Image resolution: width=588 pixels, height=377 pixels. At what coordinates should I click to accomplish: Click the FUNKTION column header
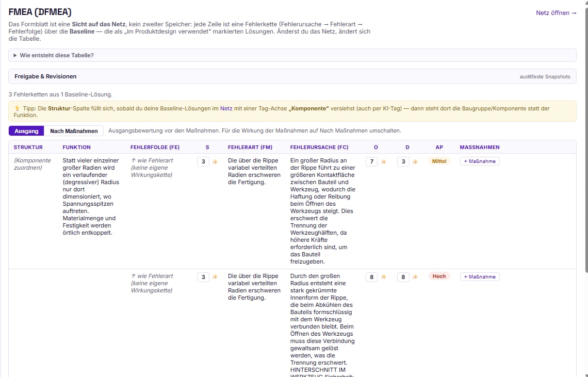(76, 147)
